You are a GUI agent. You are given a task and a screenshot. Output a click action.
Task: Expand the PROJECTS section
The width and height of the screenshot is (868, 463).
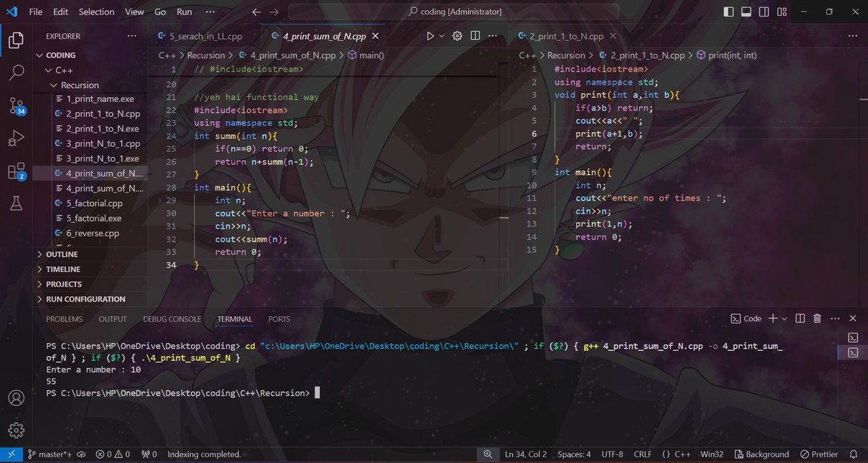click(x=90, y=284)
